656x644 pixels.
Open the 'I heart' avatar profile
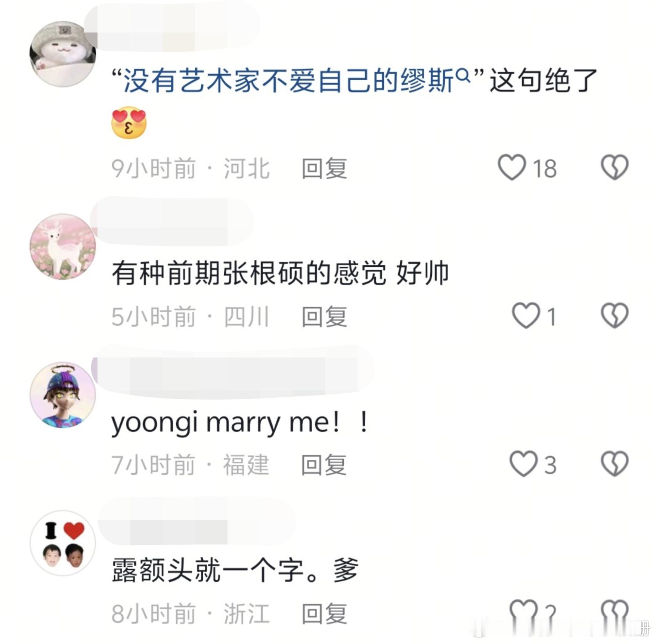tap(62, 543)
